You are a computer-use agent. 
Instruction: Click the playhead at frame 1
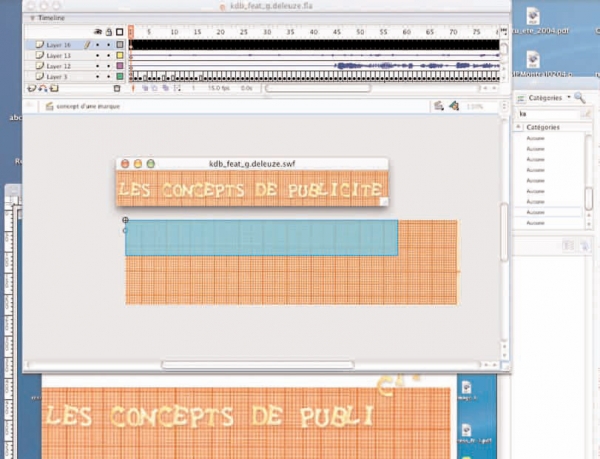131,31
